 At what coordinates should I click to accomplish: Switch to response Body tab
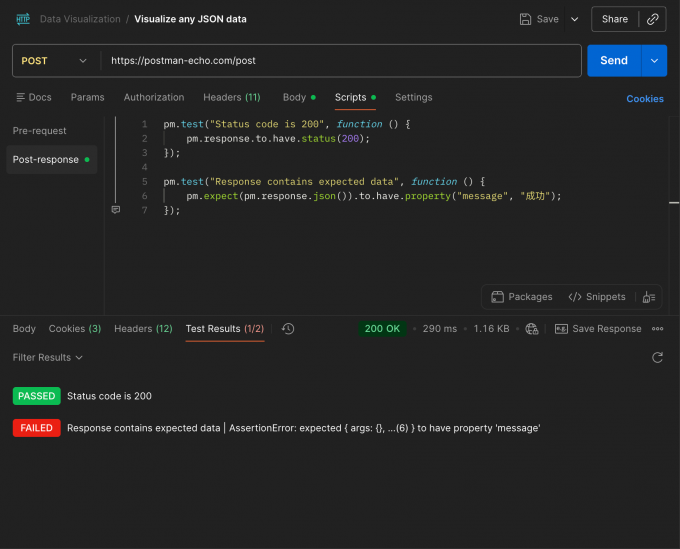(24, 329)
